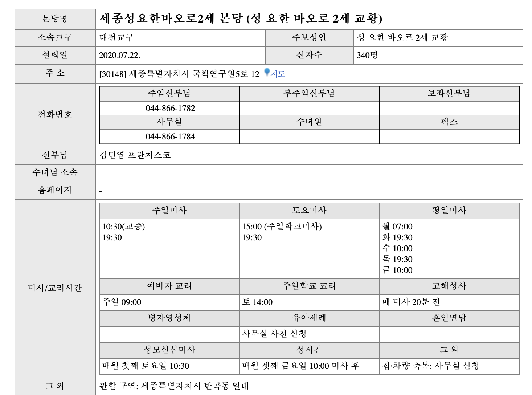The width and height of the screenshot is (532, 395).
Task: Click the 팩스 header cell
Action: pyautogui.click(x=449, y=122)
